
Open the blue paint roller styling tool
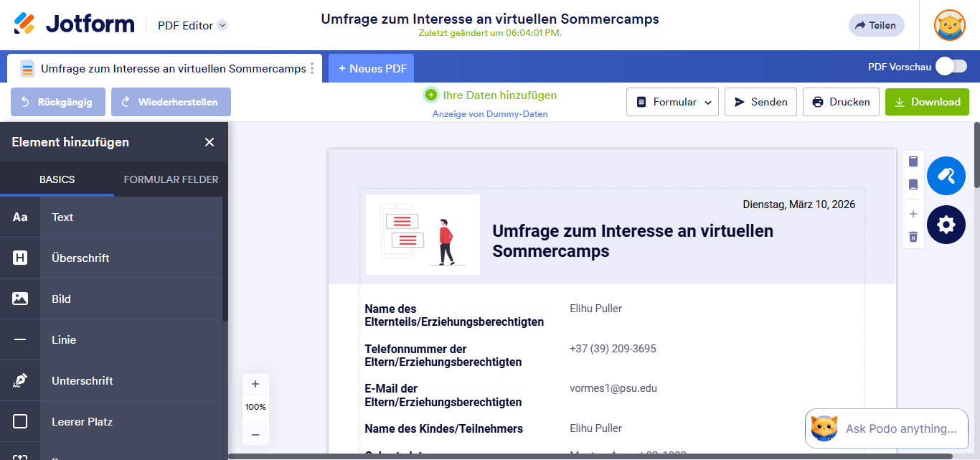(x=946, y=175)
